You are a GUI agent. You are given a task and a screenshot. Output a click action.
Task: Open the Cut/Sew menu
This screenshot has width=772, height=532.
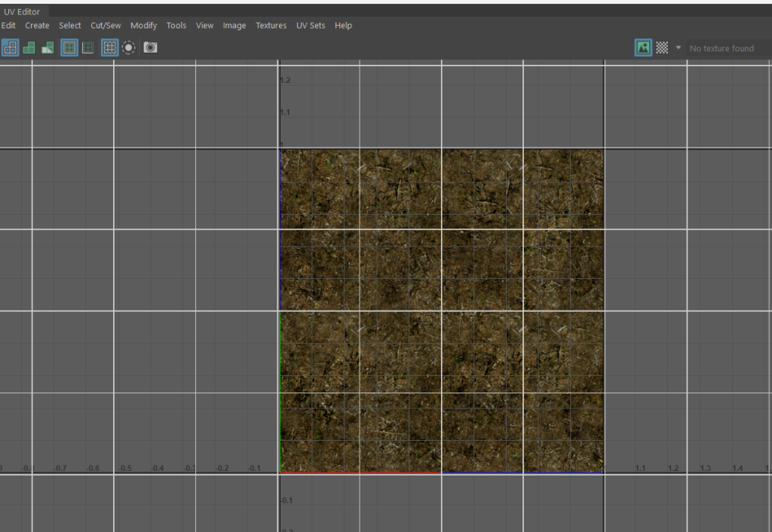click(106, 26)
